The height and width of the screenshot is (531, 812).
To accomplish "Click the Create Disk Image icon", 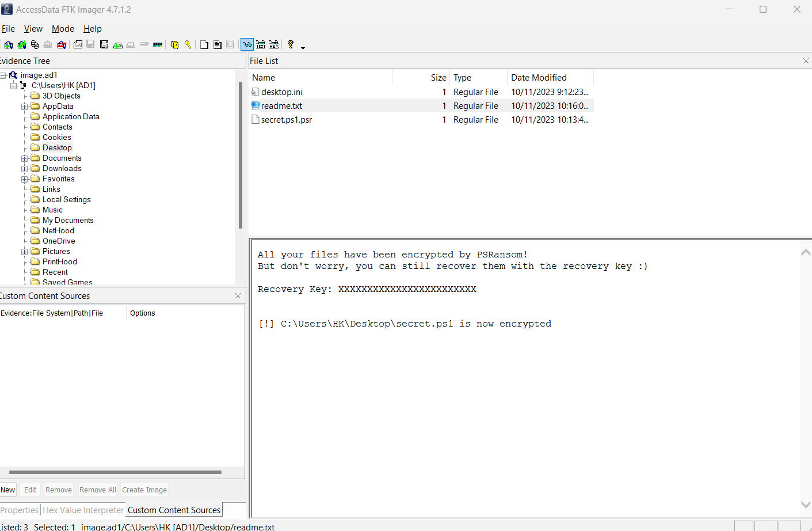I will 78,45.
